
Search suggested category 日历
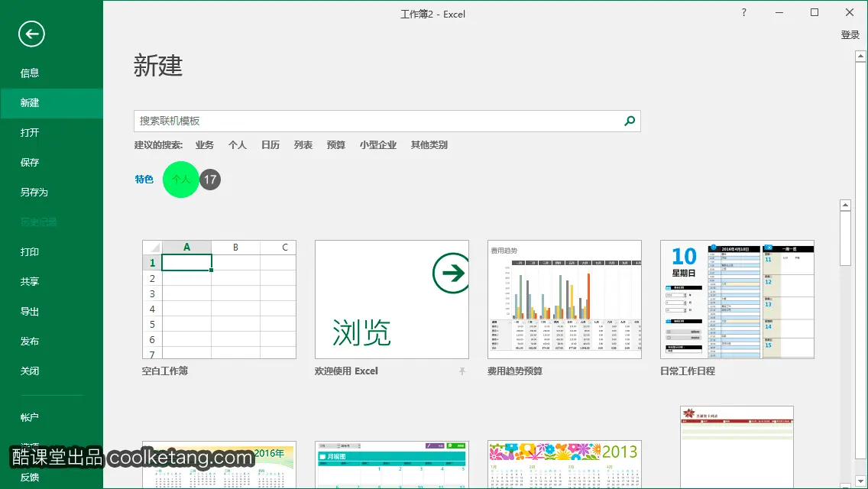pyautogui.click(x=270, y=145)
